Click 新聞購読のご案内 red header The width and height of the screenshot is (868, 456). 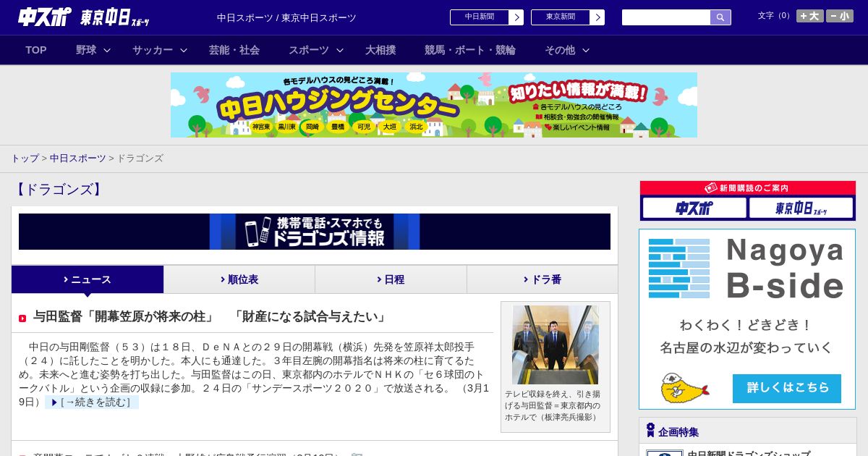[x=748, y=188]
